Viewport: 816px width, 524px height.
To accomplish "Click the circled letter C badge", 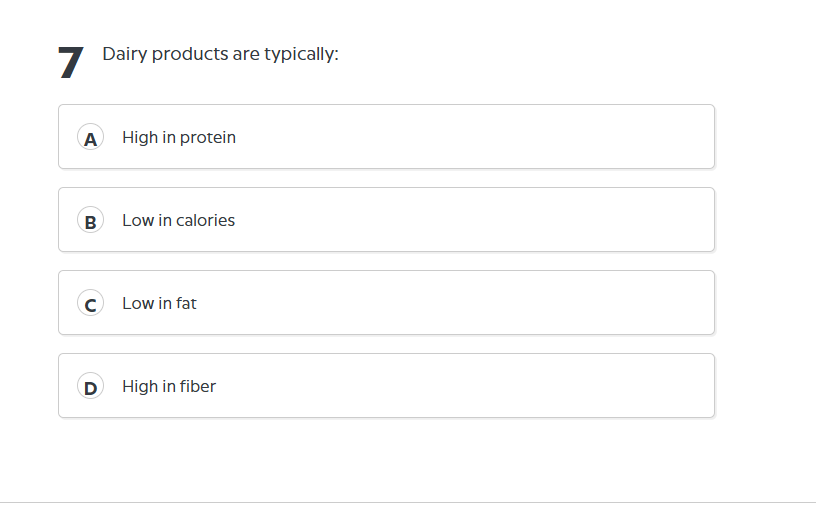I will click(x=91, y=304).
